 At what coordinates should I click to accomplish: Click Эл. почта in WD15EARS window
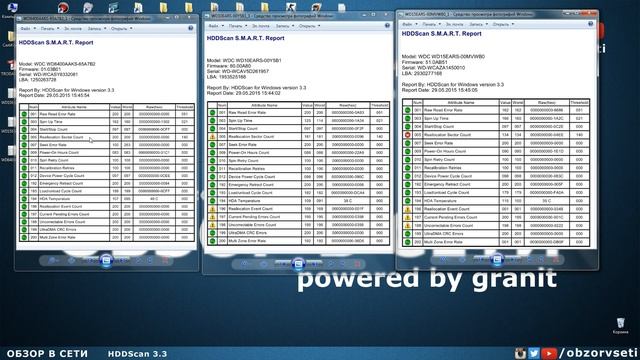point(455,24)
